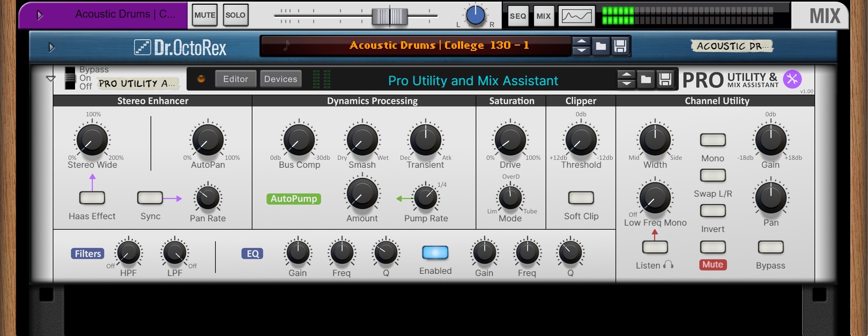Click the purple X logo icon

point(792,79)
